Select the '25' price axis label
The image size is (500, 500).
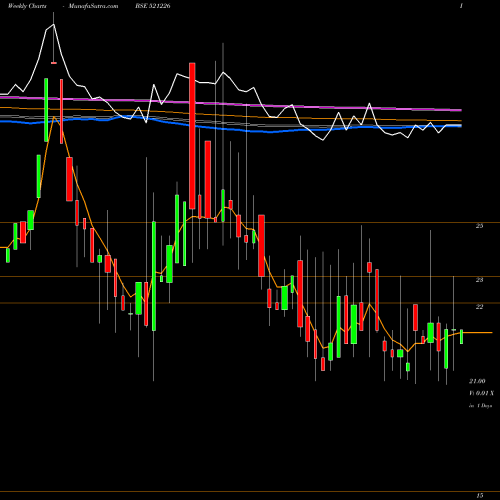pos(479,226)
